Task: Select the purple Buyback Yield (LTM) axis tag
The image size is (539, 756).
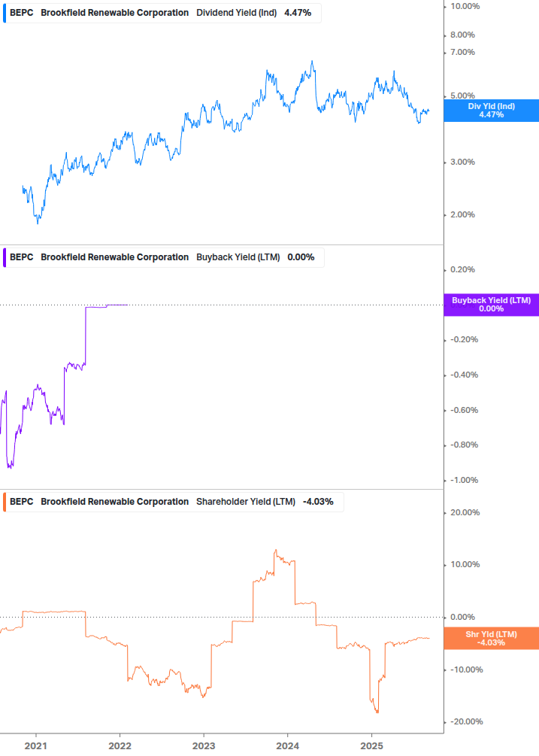Action: click(491, 305)
